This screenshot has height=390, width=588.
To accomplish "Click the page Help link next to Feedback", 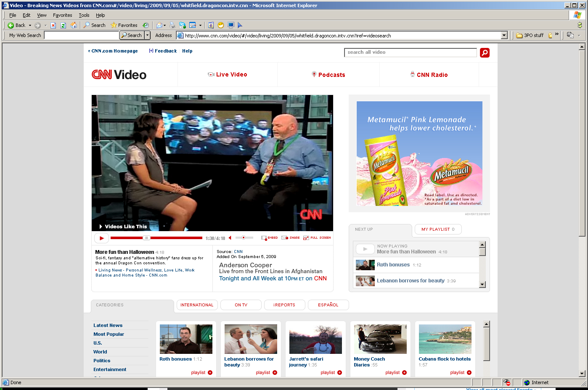I will [187, 51].
